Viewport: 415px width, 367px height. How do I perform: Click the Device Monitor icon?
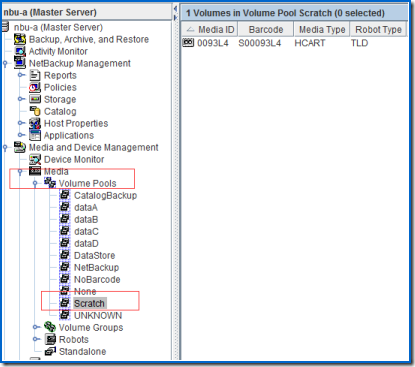35,159
